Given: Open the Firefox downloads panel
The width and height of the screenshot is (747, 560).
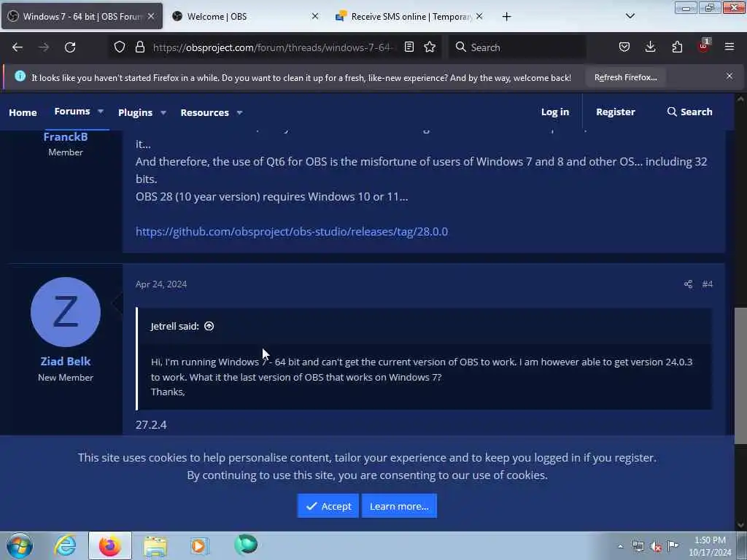Looking at the screenshot, I should coord(650,47).
